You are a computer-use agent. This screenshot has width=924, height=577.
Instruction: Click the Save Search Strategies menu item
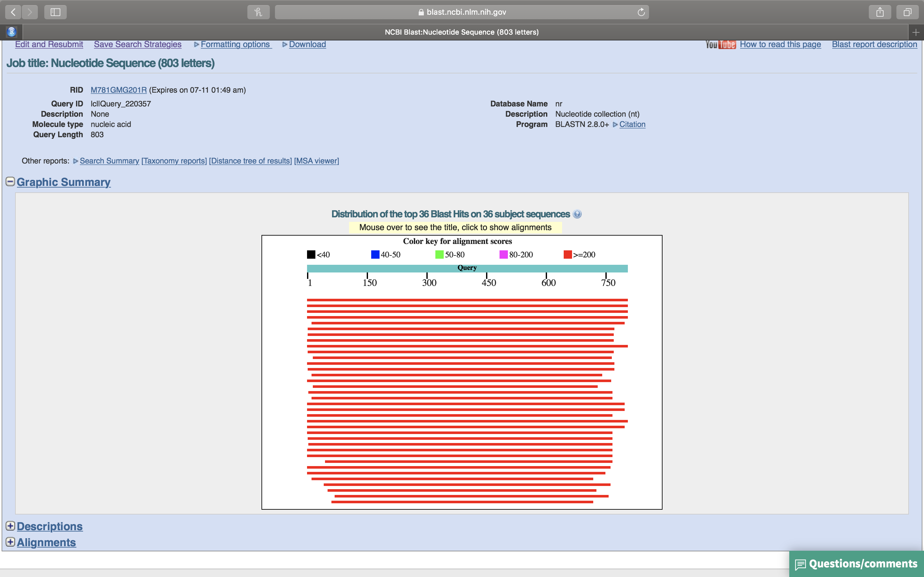point(138,44)
